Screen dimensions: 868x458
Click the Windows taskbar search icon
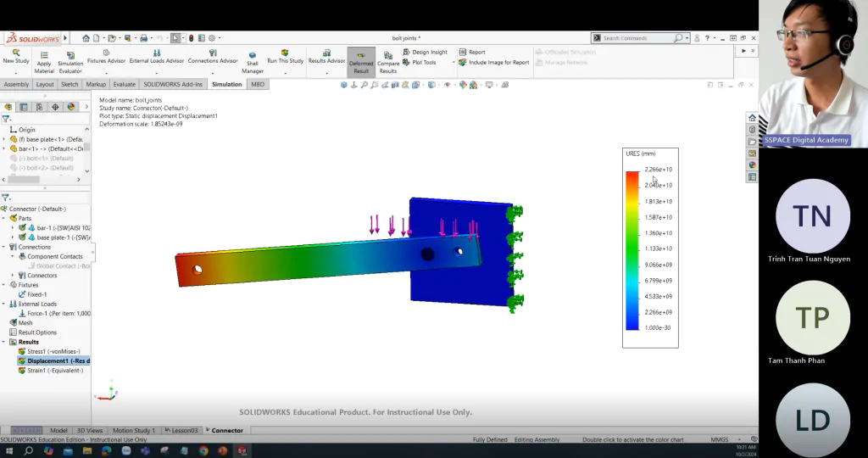(28, 451)
